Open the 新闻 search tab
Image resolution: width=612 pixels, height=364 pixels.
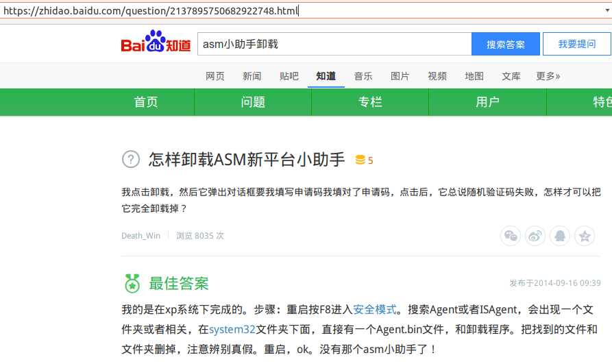pos(252,76)
